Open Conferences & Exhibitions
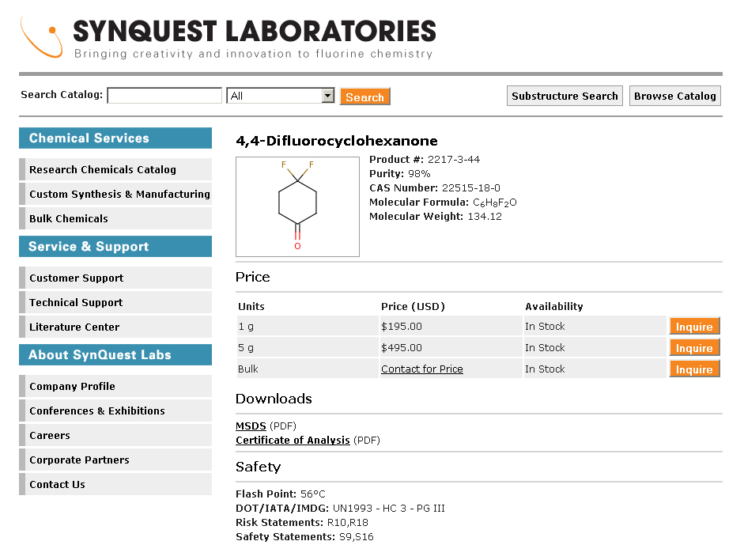Image resolution: width=744 pixels, height=560 pixels. point(96,411)
